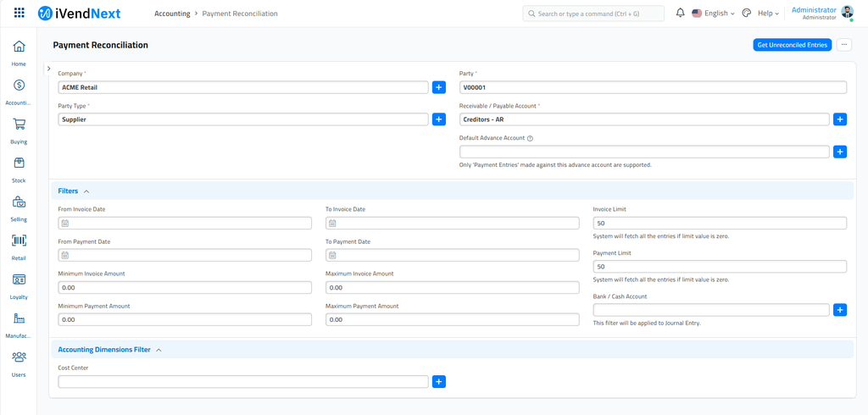Open notifications bell
The height and width of the screenshot is (415, 868).
coord(681,13)
